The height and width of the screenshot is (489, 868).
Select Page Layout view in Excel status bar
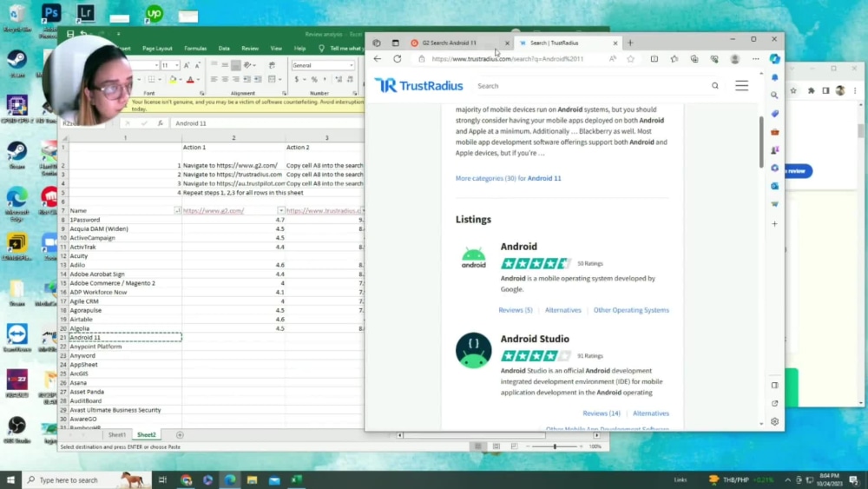coord(496,446)
